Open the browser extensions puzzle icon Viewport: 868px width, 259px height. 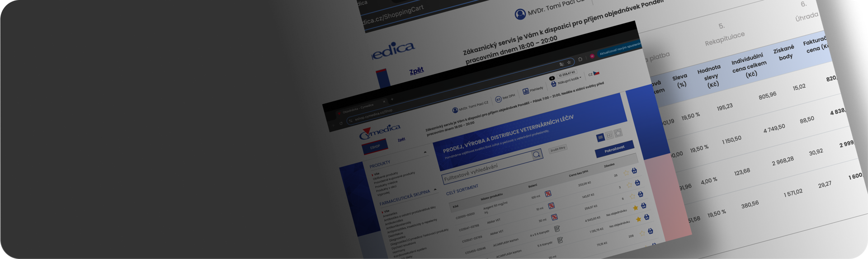click(x=580, y=60)
